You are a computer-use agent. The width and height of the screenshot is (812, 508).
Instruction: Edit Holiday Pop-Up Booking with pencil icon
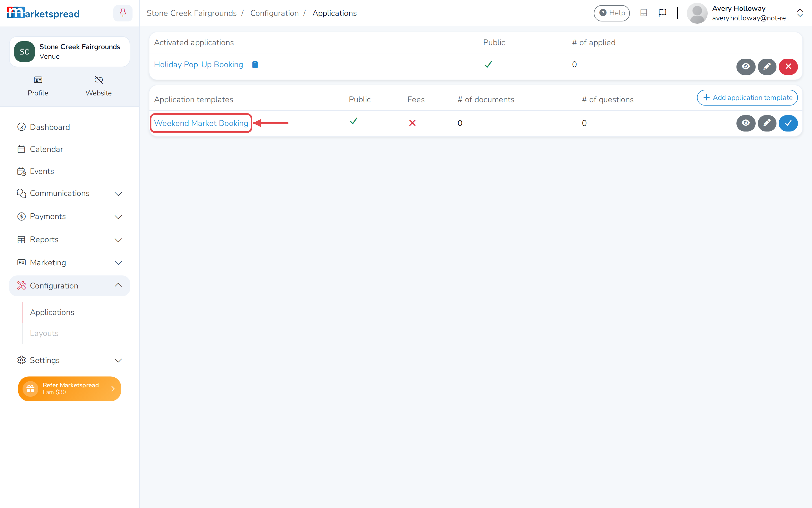tap(767, 67)
